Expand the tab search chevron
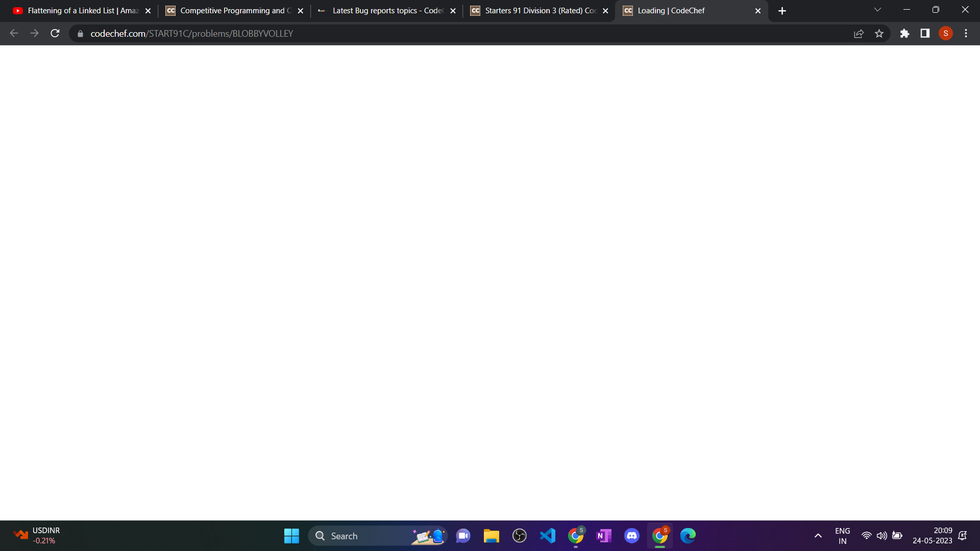Screen dimensions: 980x551 pos(877,10)
